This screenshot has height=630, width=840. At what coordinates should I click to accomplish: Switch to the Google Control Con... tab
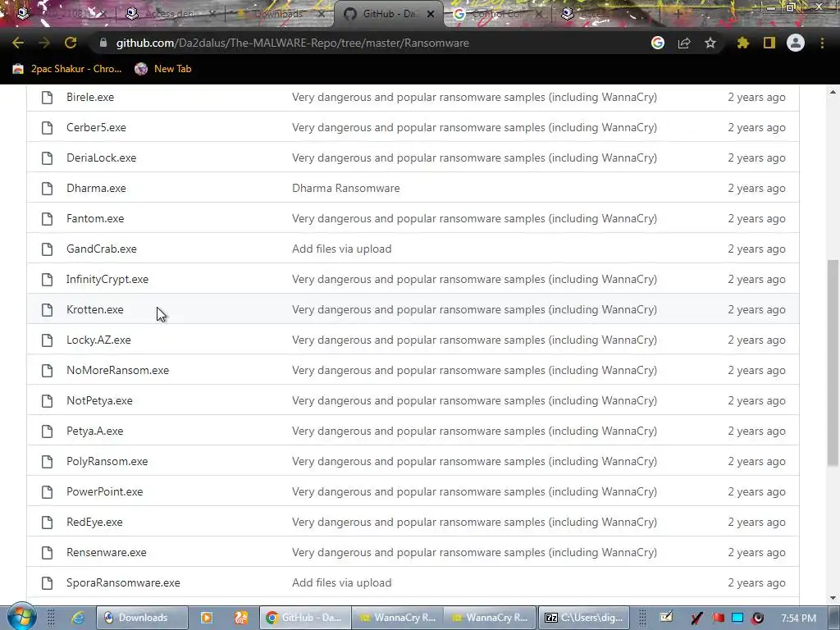click(x=497, y=14)
